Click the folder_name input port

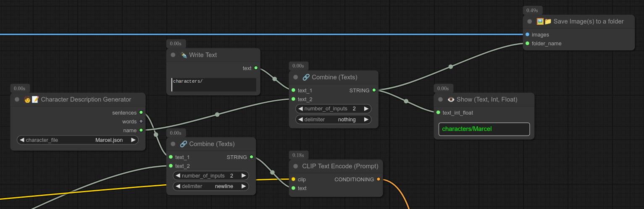pos(527,43)
